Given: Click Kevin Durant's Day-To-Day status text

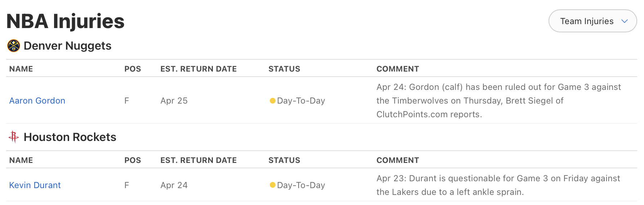Looking at the screenshot, I should 301,185.
